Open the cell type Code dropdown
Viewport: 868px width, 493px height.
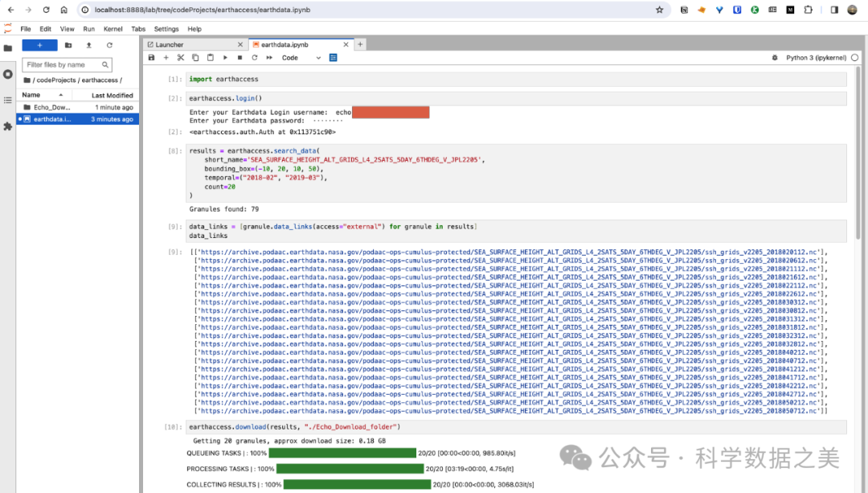301,58
